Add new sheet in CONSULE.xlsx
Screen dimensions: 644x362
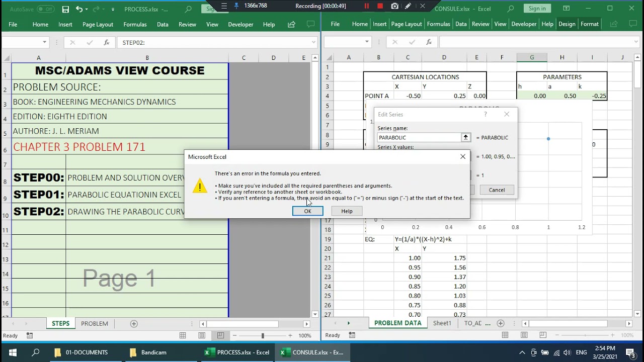coord(500,323)
